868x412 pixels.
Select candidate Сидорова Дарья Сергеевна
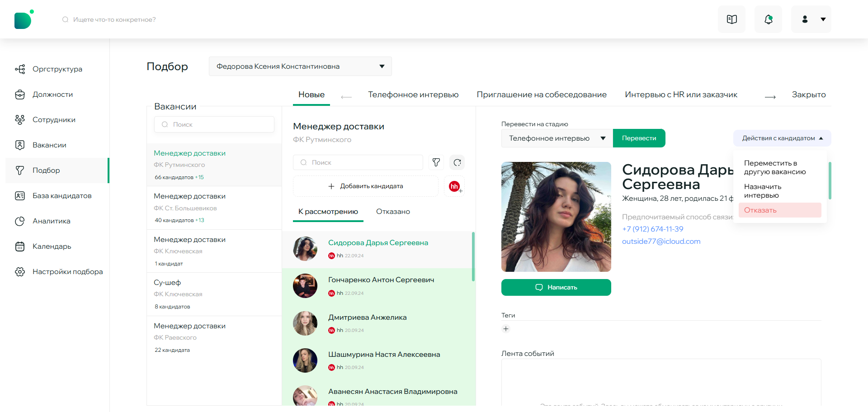377,250
